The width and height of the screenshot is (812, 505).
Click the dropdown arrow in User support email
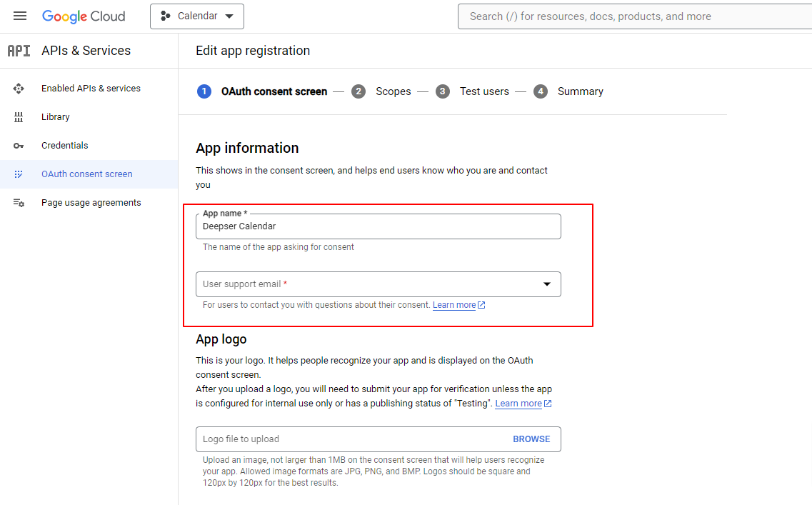(547, 284)
